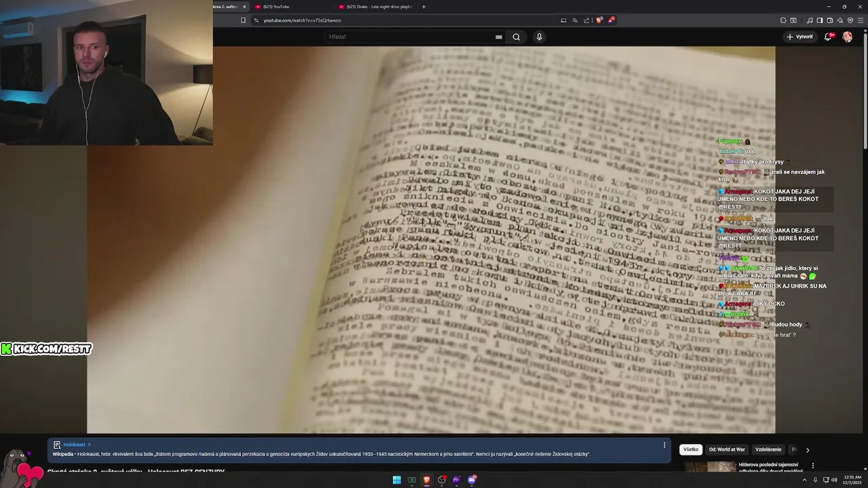
Task: Open the Discord taskbar icon
Action: (472, 480)
